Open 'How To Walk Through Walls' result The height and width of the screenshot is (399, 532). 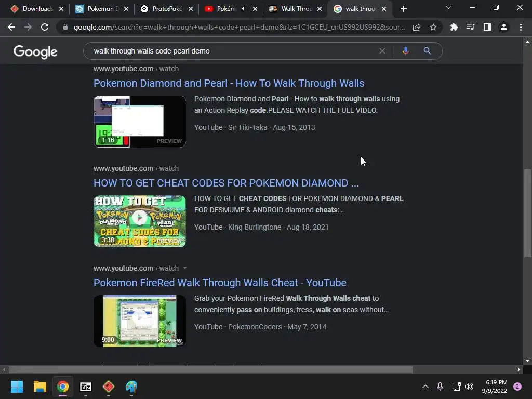pos(229,83)
